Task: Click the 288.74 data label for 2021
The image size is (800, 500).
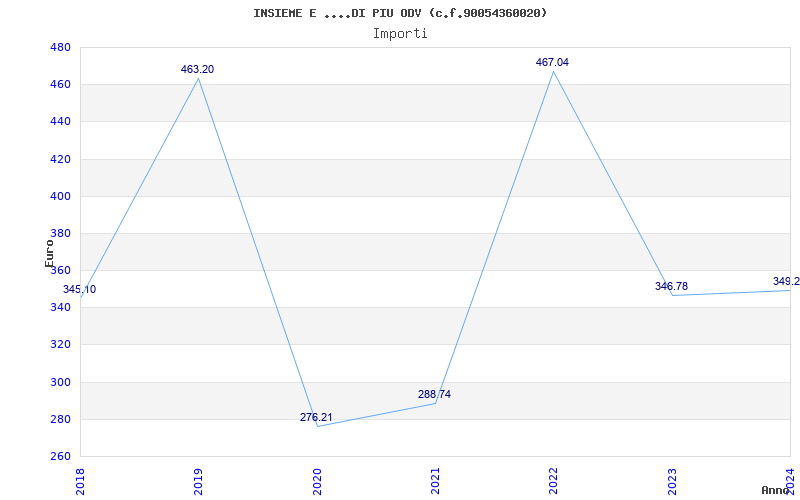Action: [x=434, y=394]
